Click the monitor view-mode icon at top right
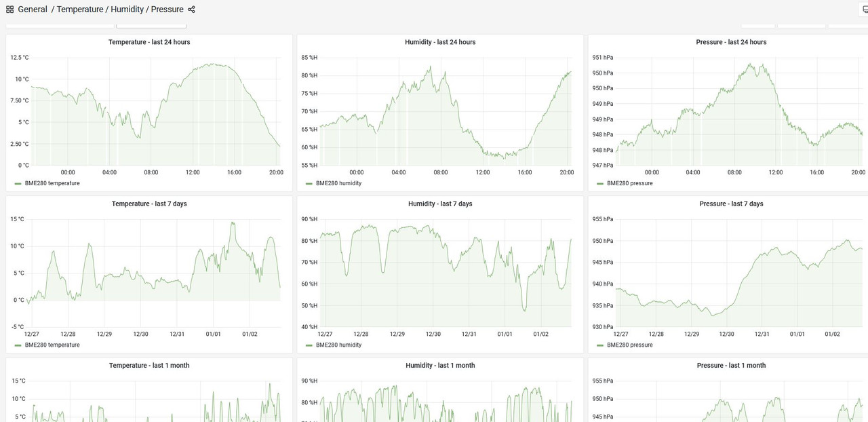Screen dimensions: 868x422 [864, 9]
